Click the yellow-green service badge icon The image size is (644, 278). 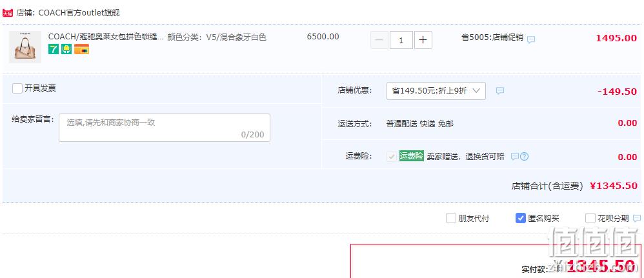[x=66, y=49]
